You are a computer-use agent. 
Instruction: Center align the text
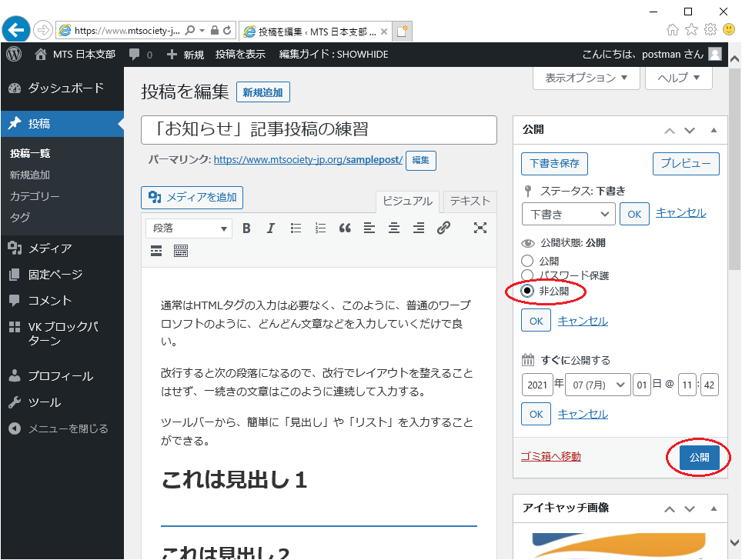pos(394,228)
